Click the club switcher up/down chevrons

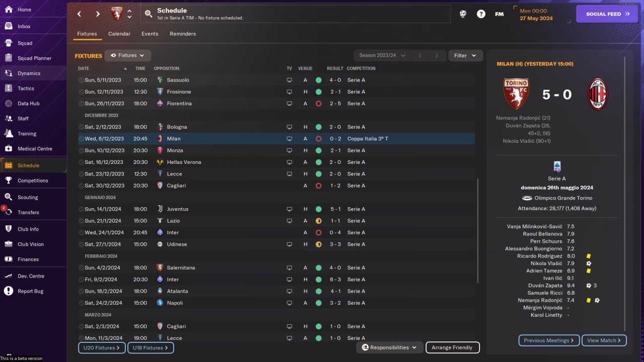point(130,14)
